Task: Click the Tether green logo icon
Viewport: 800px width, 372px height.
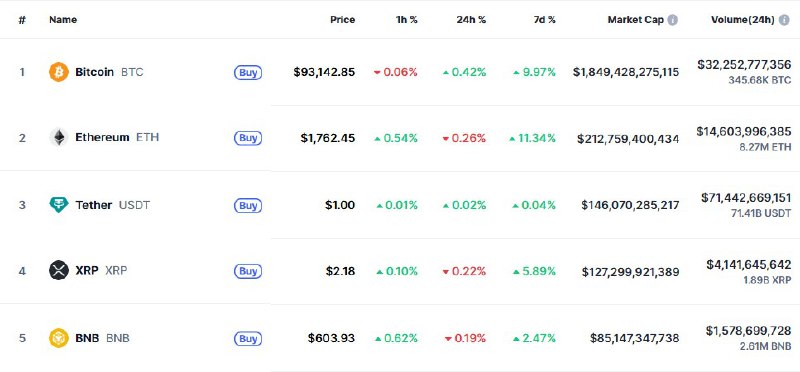Action: (59, 205)
